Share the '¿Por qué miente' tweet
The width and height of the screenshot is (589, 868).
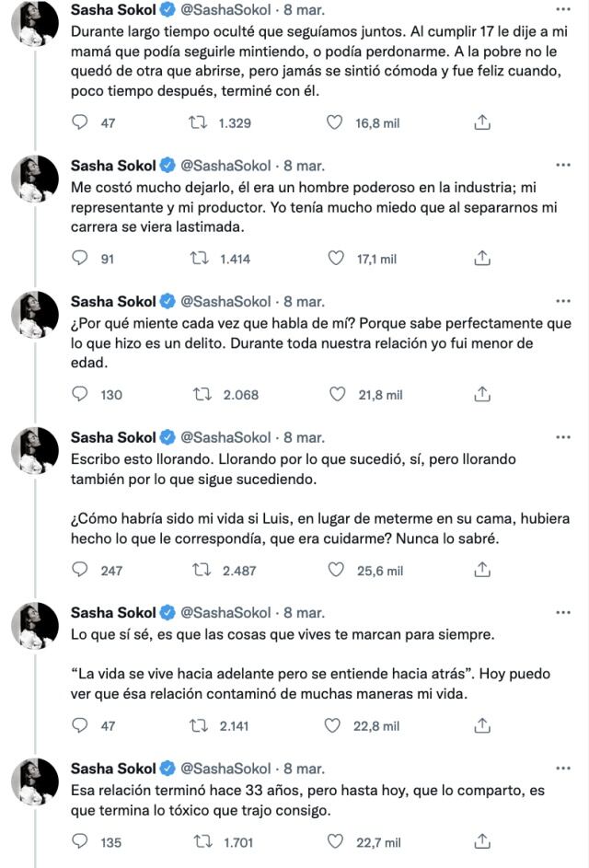[480, 395]
